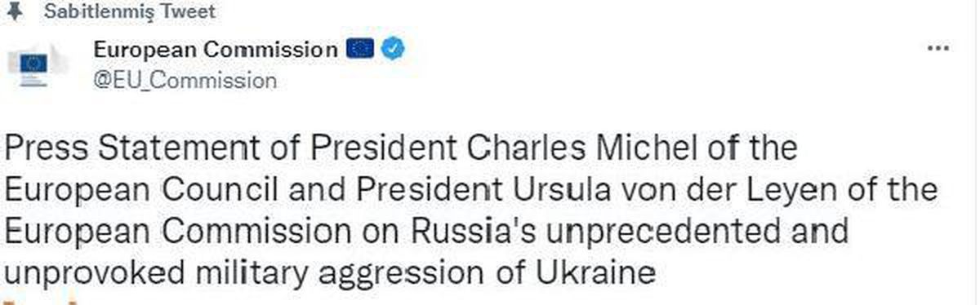Image resolution: width=980 pixels, height=305 pixels.
Task: Open the three-dot more options menu
Action: (x=937, y=48)
